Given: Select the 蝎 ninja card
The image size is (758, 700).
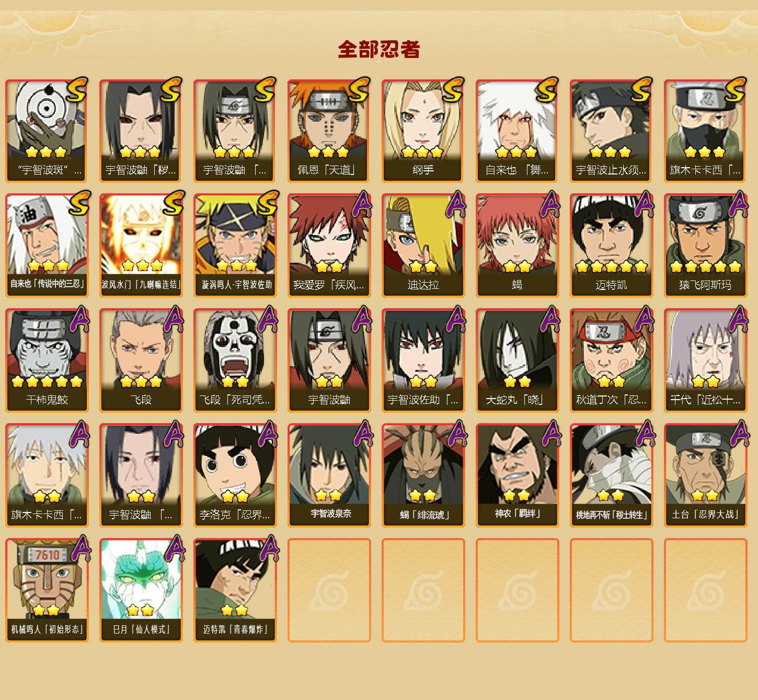Looking at the screenshot, I should 517,246.
